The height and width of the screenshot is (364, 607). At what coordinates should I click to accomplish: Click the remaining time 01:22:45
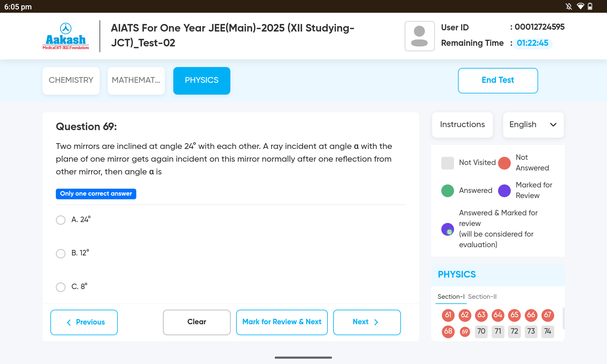(x=533, y=43)
